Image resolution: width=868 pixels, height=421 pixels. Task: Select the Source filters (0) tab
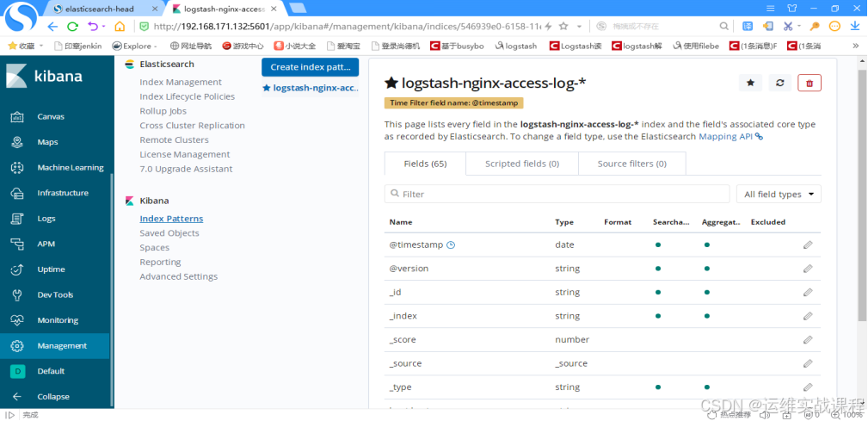632,164
